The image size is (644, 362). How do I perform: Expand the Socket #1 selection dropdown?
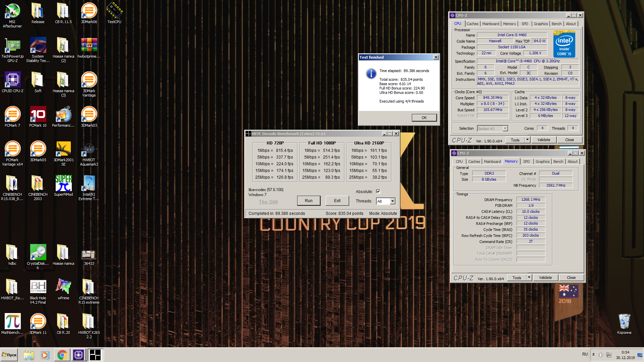point(505,128)
